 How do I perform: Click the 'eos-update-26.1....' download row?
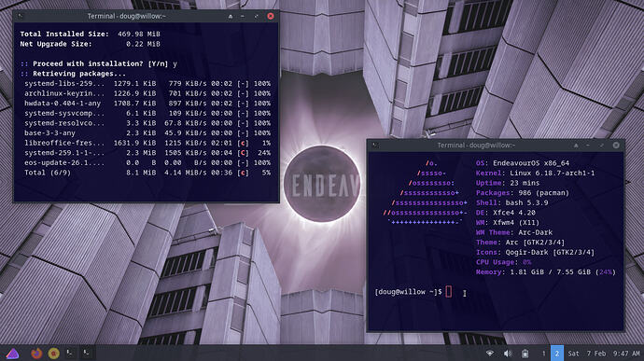pos(147,162)
